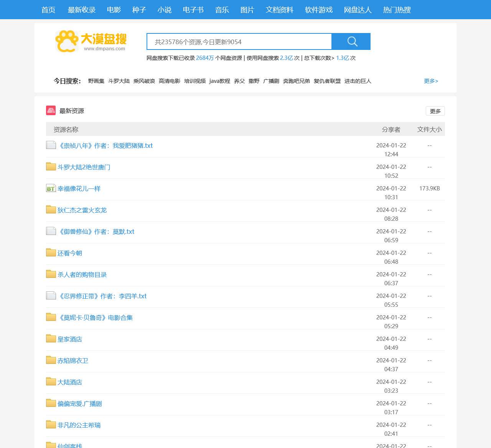Switch to the 电影 navigation tab

(x=114, y=10)
